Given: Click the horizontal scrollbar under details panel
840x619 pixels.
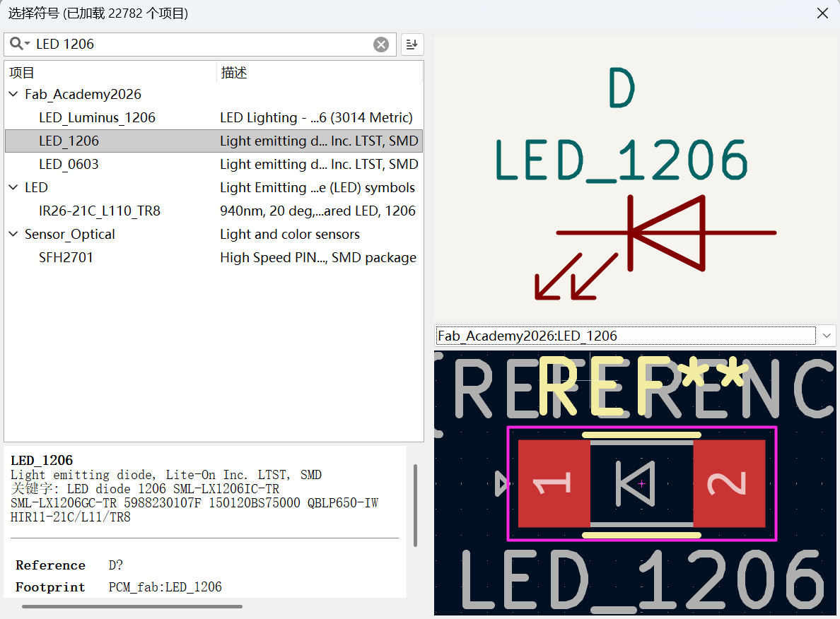Looking at the screenshot, I should [132, 607].
